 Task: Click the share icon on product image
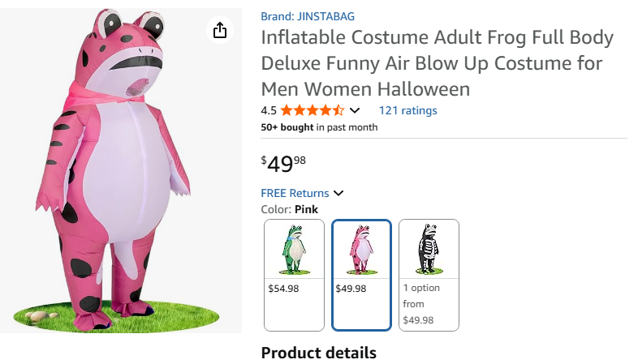pyautogui.click(x=219, y=31)
